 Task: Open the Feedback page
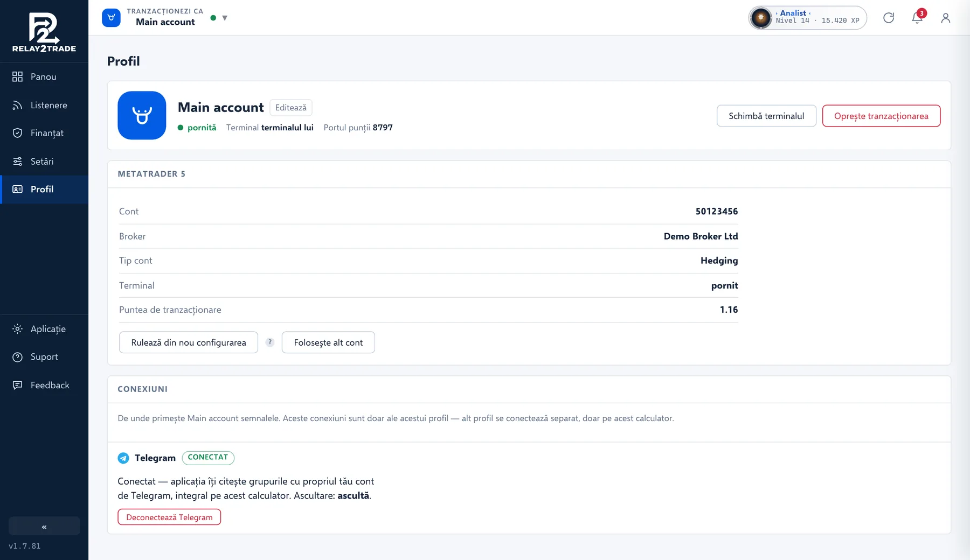(44, 385)
